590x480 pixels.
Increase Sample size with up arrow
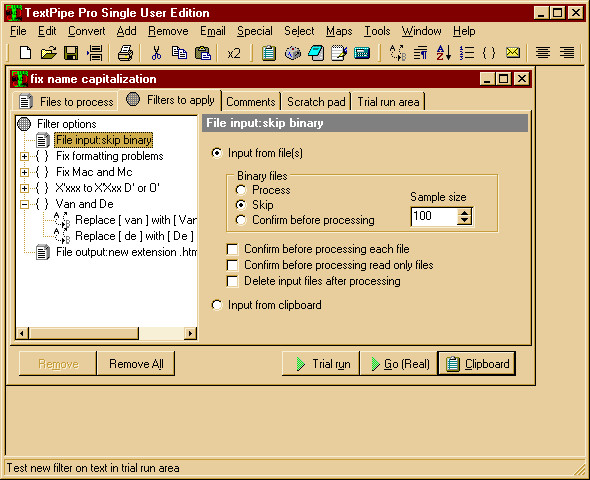pyautogui.click(x=465, y=213)
